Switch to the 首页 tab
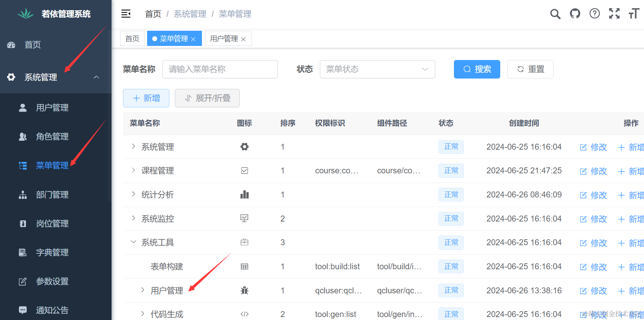The height and width of the screenshot is (320, 644). 132,39
